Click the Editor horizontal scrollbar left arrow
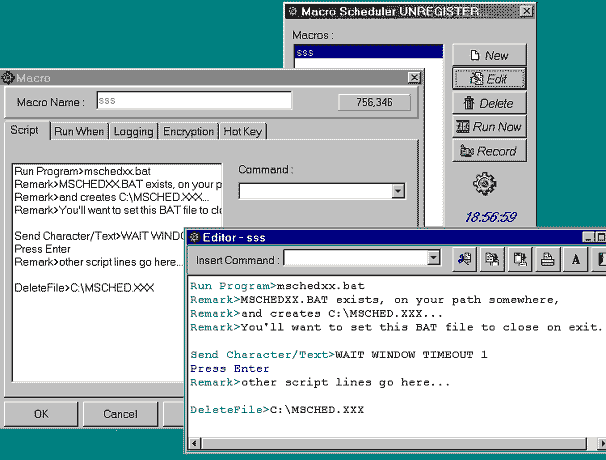 [x=194, y=443]
